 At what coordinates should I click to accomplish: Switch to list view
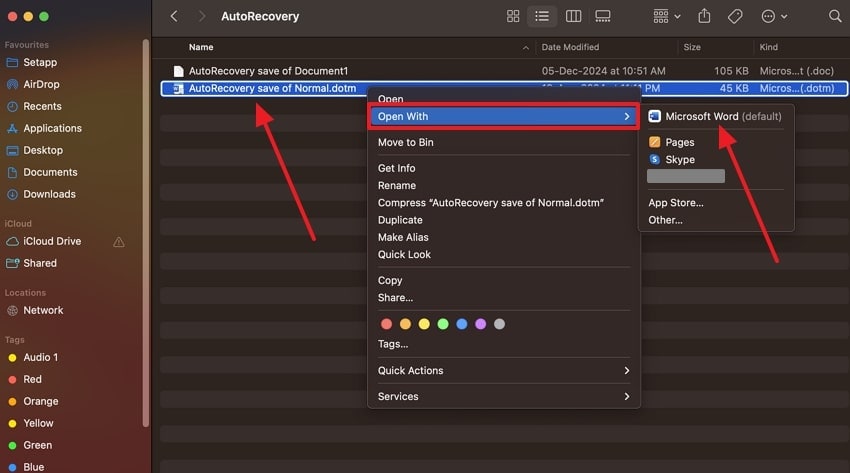point(542,16)
